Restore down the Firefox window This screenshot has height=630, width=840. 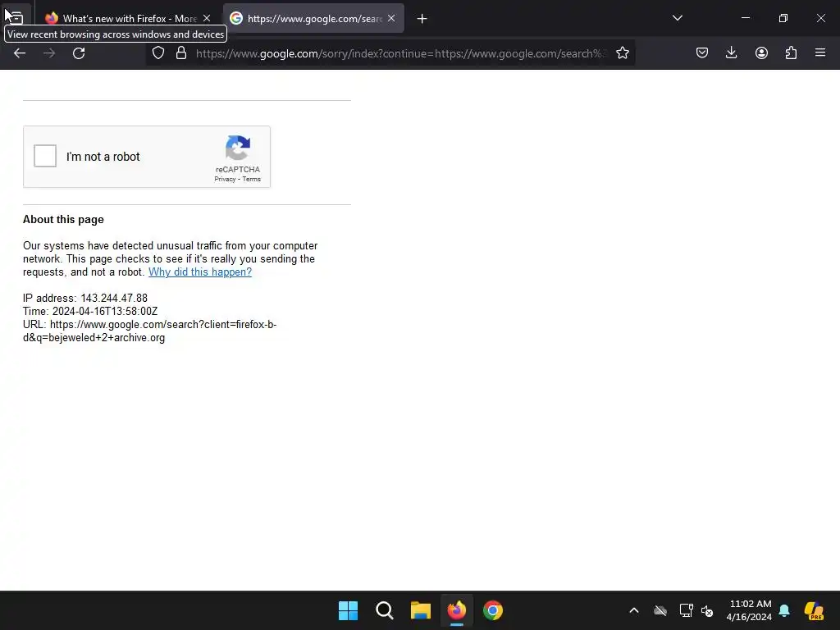783,18
